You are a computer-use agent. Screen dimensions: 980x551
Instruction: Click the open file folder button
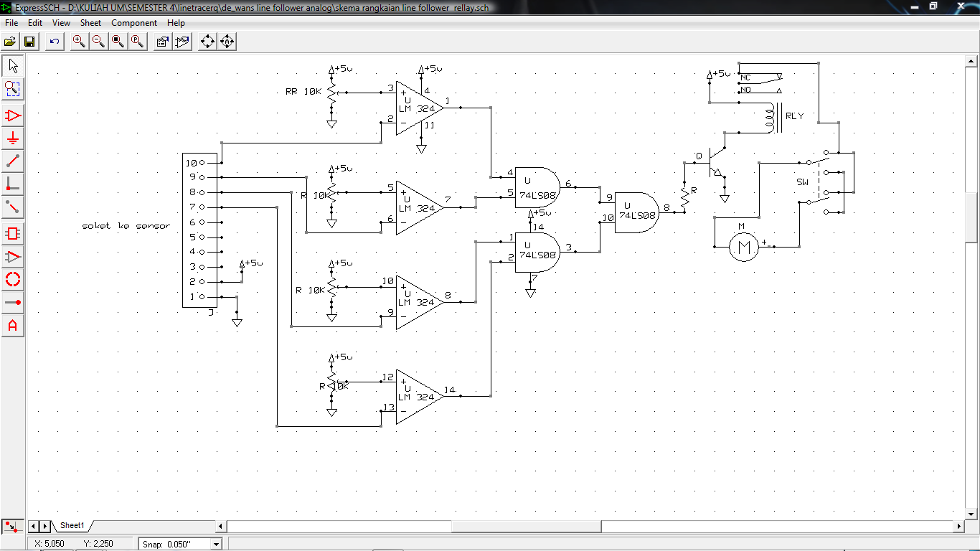point(10,42)
